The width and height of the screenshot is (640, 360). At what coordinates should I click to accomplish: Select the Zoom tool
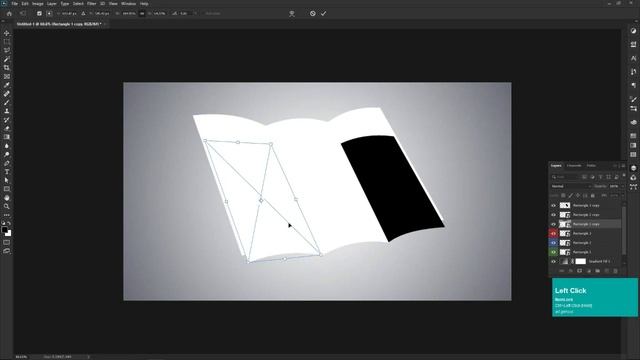7,207
